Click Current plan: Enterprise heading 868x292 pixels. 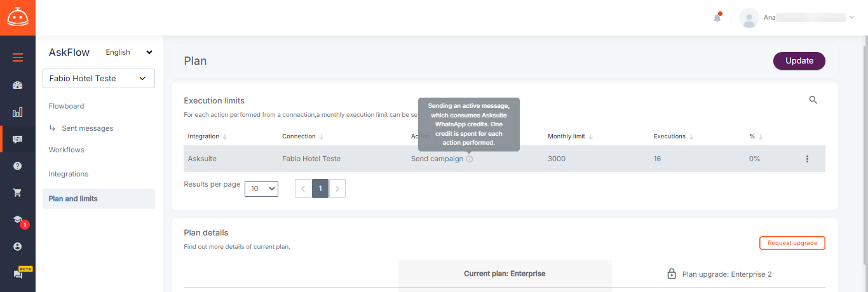click(x=505, y=274)
